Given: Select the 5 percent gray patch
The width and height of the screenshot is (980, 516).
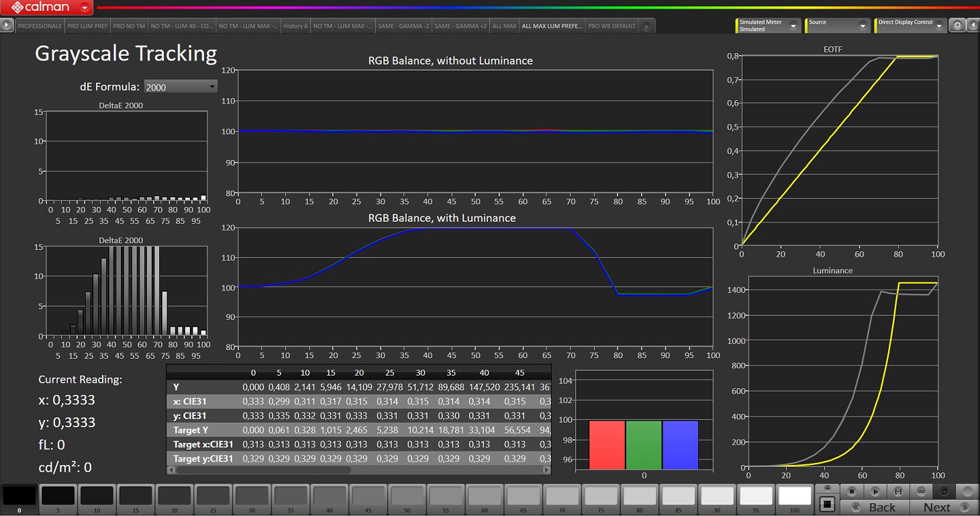Looking at the screenshot, I should (58, 499).
